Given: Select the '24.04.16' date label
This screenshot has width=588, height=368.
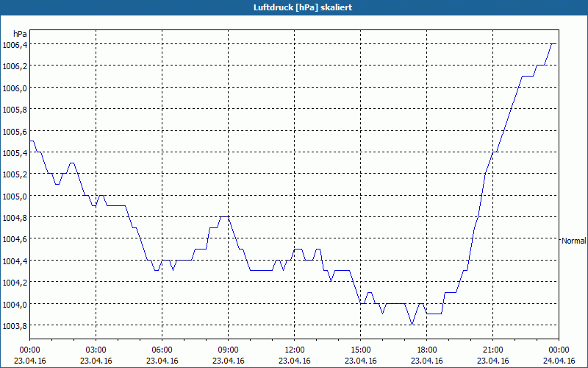Looking at the screenshot, I should 559,361.
